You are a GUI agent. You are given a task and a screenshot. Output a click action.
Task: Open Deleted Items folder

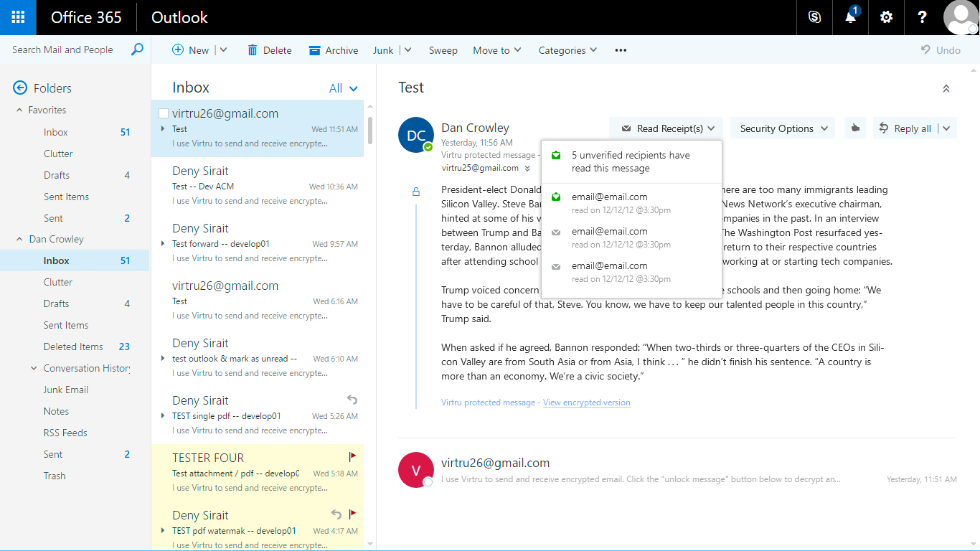pos(75,347)
